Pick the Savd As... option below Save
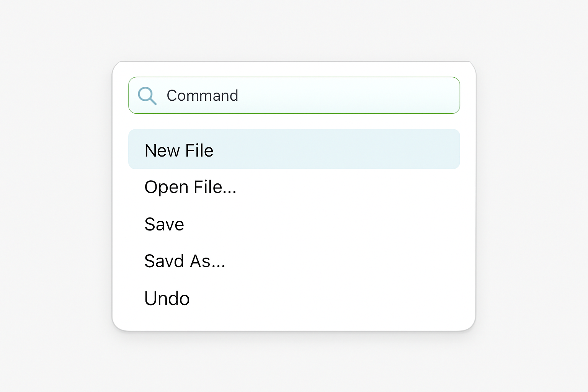This screenshot has width=588, height=392. 294,261
